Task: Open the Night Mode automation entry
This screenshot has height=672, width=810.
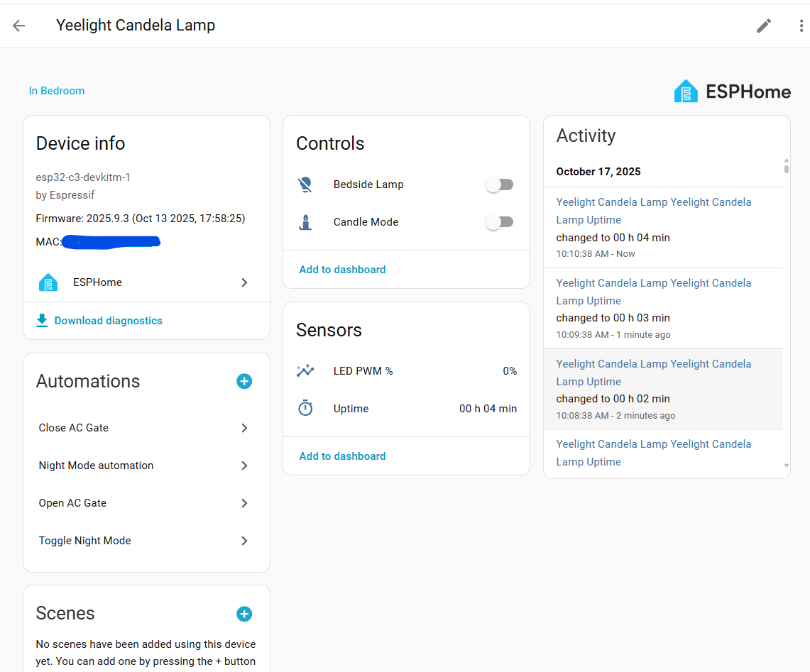Action: [146, 466]
